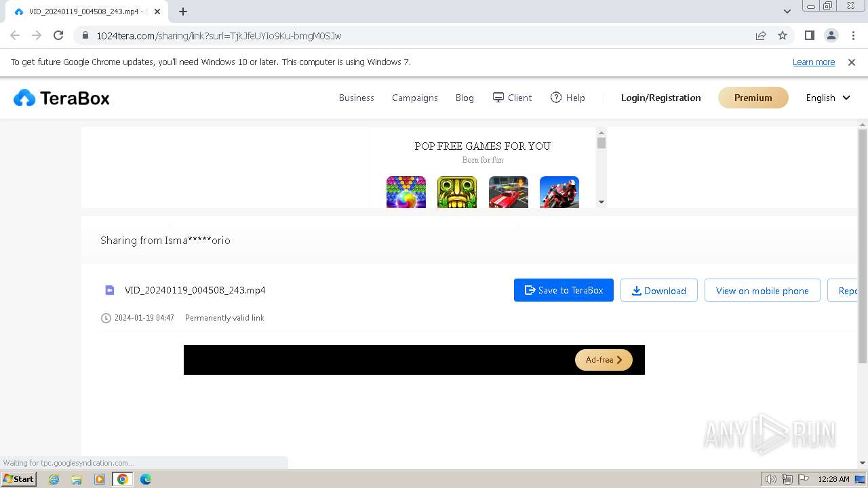This screenshot has width=868, height=488.
Task: Open the network tray icon
Action: (787, 479)
